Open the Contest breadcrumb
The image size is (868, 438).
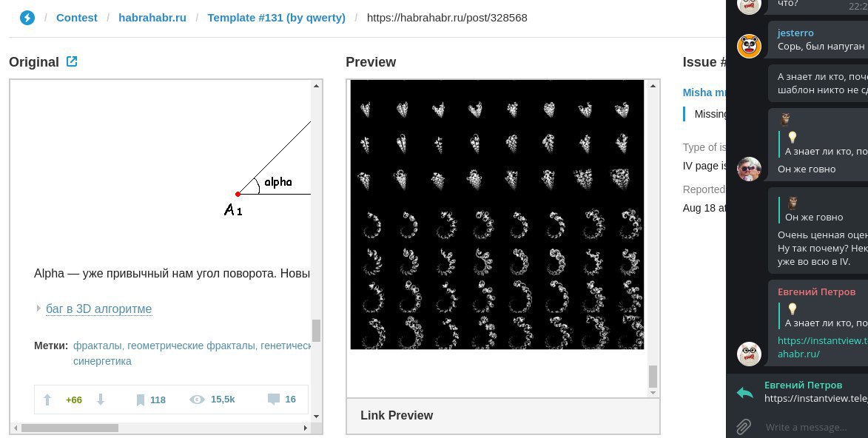pos(77,17)
